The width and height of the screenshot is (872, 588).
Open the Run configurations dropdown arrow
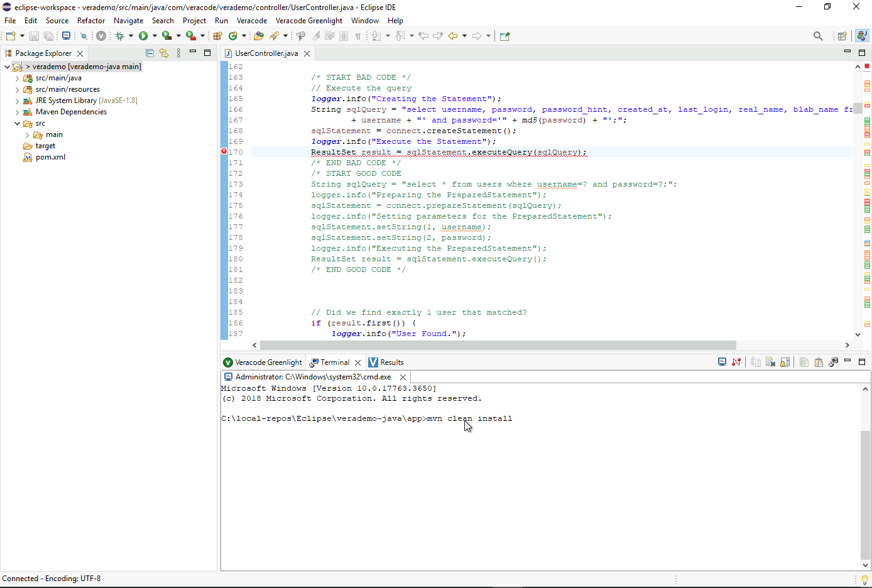point(155,36)
